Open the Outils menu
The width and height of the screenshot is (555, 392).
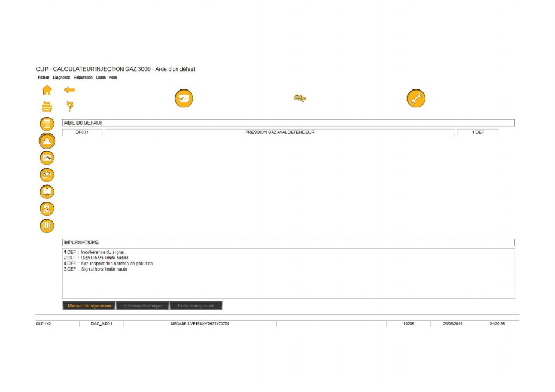(101, 78)
